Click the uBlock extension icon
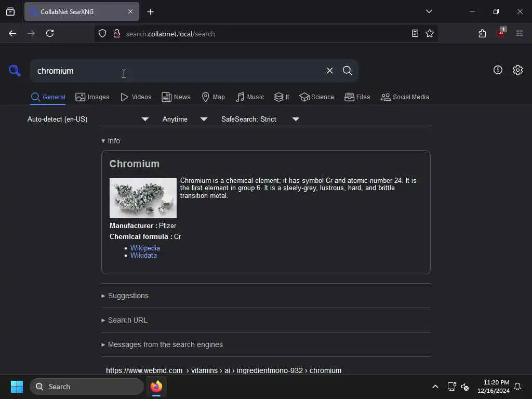Screen dimensions: 532x399 pyautogui.click(x=501, y=33)
